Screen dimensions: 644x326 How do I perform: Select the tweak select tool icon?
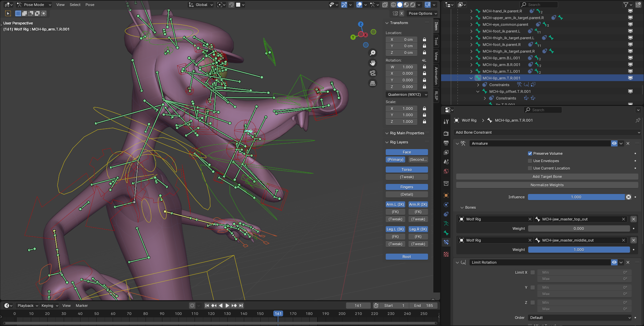point(8,13)
